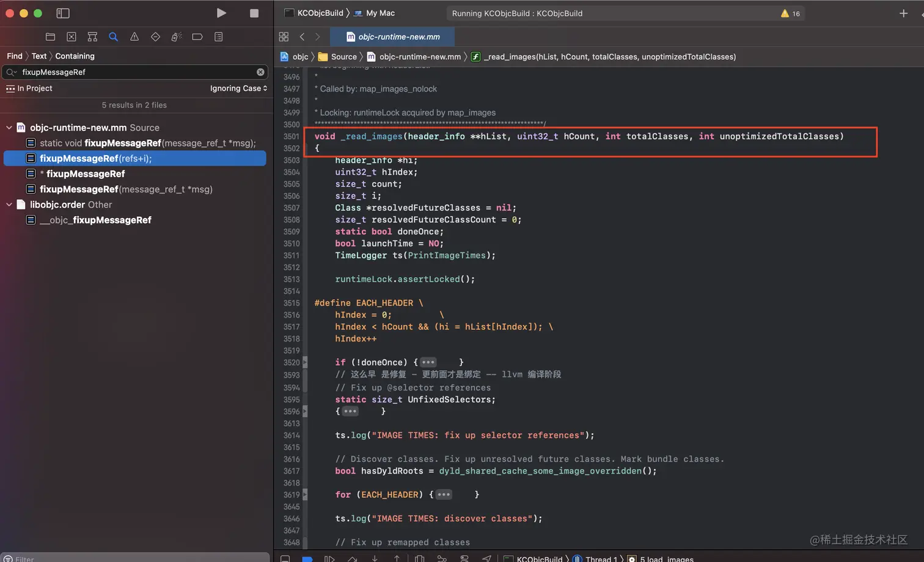
Task: Open the Project navigator folder icon
Action: point(50,37)
